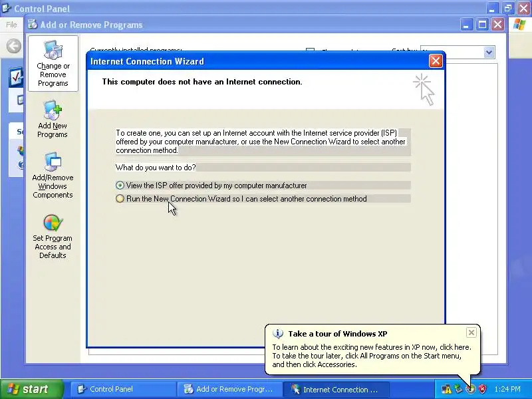Open Add New Programs in sidebar
This screenshot has width=532, height=399.
click(x=53, y=119)
